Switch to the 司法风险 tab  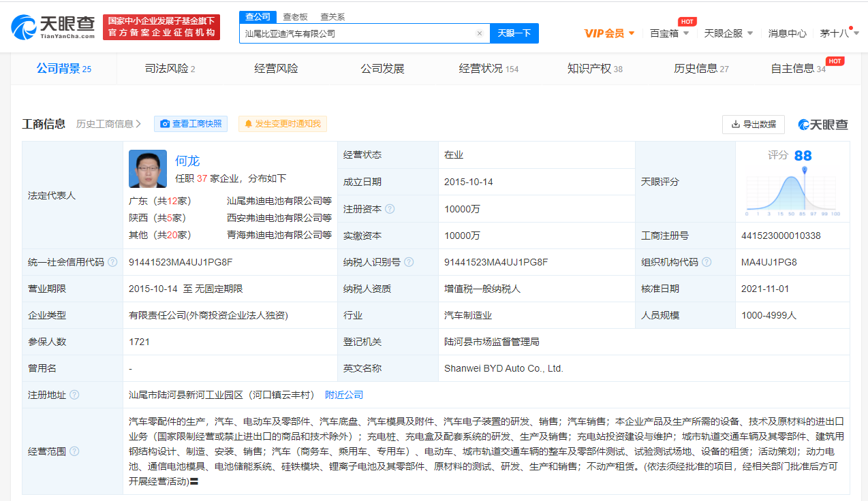[170, 69]
